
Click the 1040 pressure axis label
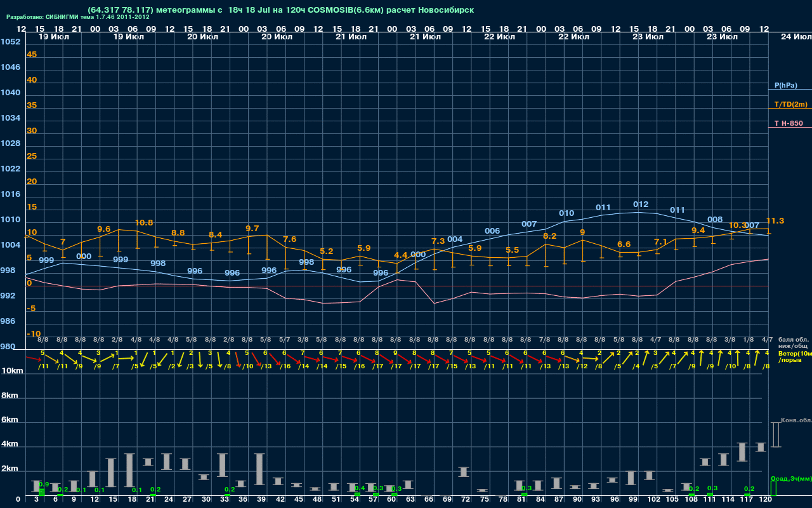(10, 93)
